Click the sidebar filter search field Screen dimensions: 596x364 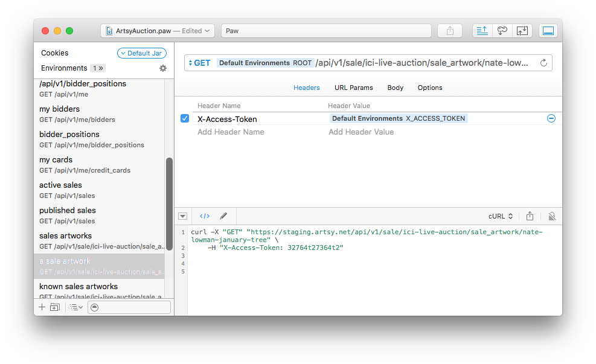click(x=129, y=307)
